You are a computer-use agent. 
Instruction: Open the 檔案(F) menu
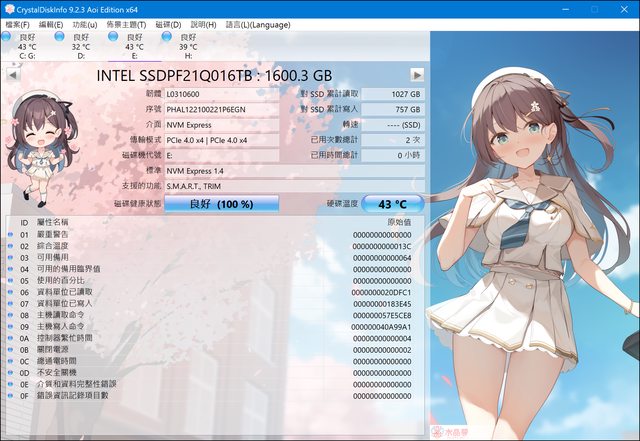tap(19, 24)
